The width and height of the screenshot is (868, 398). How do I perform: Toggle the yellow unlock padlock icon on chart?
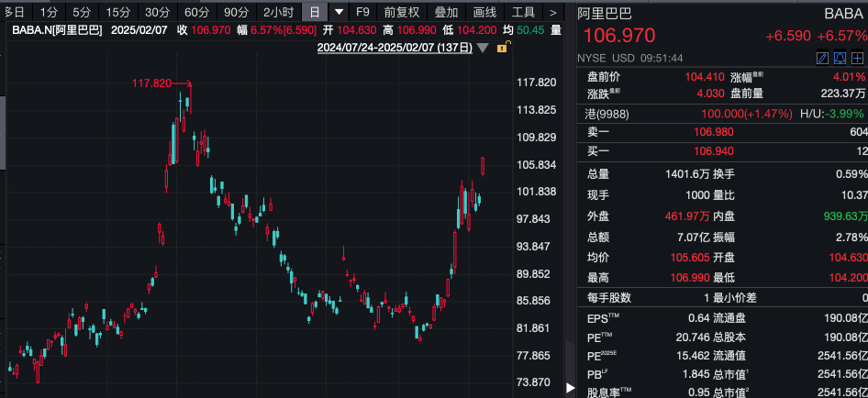point(502,48)
